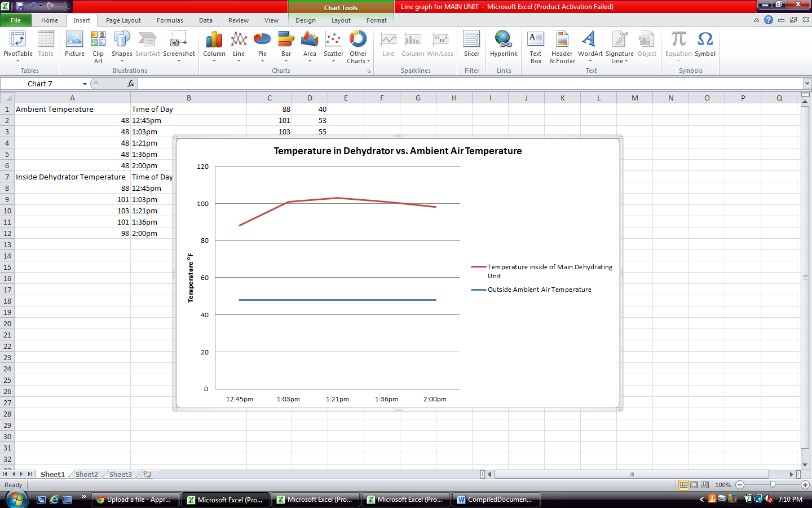
Task: Open the Shapes gallery
Action: click(x=122, y=44)
